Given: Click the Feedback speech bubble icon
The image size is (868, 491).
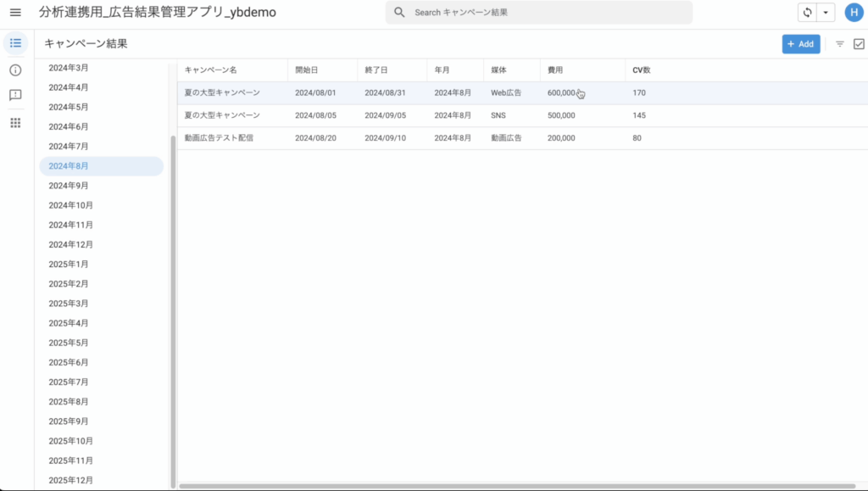Looking at the screenshot, I should tap(15, 95).
